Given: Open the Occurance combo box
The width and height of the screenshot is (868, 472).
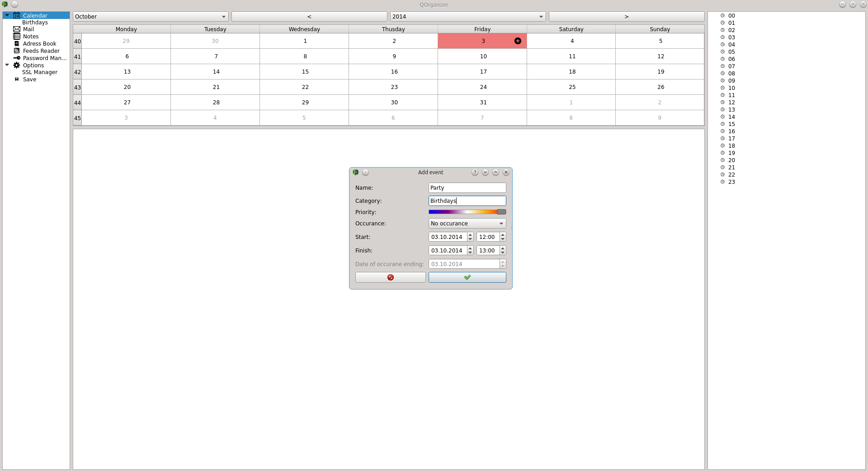Looking at the screenshot, I should point(467,224).
